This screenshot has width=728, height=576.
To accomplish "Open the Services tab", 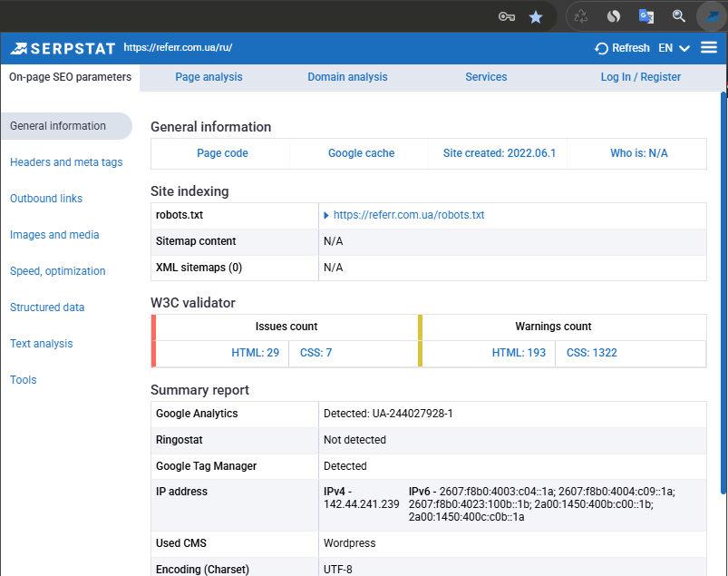I will [x=486, y=77].
